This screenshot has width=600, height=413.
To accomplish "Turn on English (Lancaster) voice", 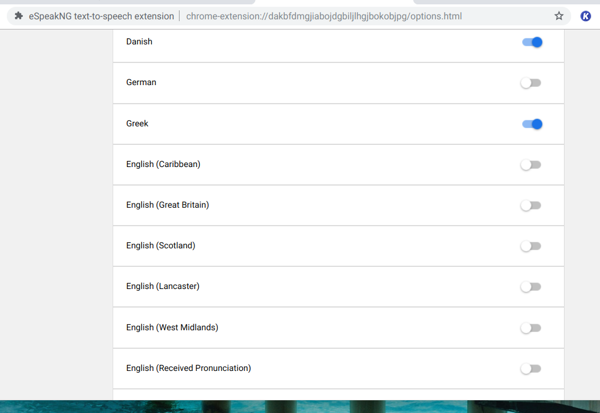I will pyautogui.click(x=531, y=287).
